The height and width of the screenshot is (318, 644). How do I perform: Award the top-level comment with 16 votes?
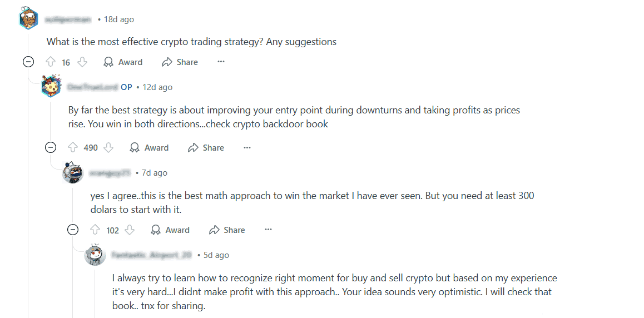pos(123,62)
